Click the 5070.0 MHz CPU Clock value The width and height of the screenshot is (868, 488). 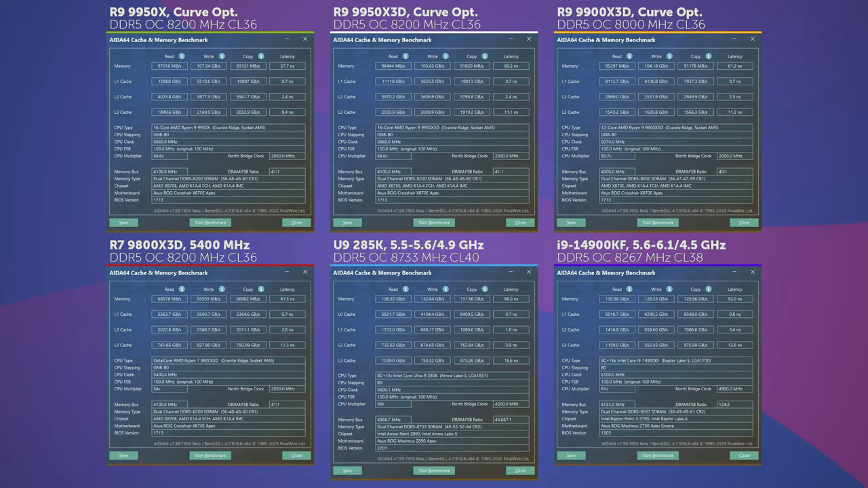pos(676,142)
